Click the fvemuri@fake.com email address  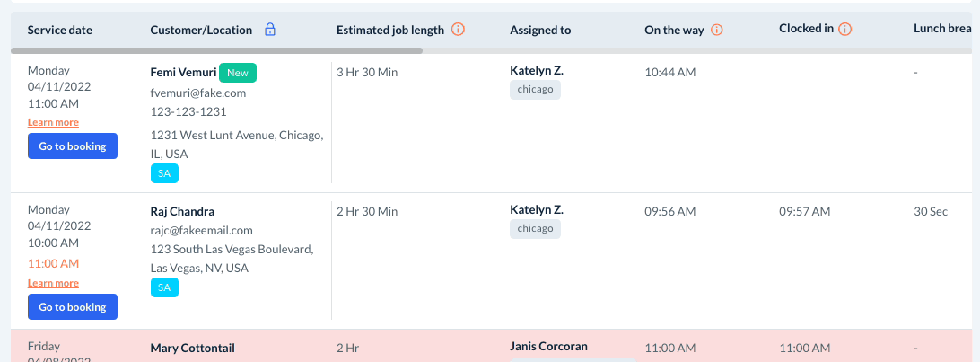pos(198,93)
